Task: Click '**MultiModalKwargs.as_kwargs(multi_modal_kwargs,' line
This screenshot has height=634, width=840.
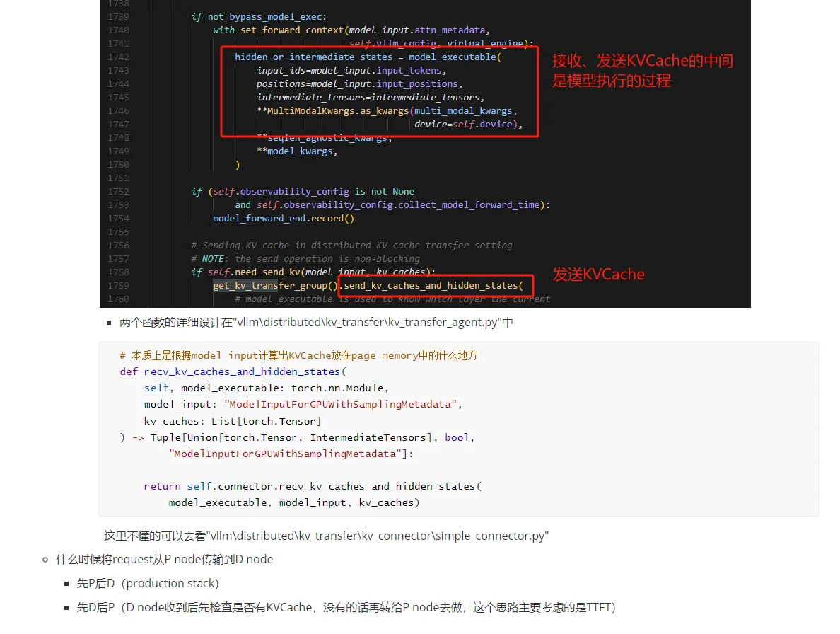Action: [387, 110]
